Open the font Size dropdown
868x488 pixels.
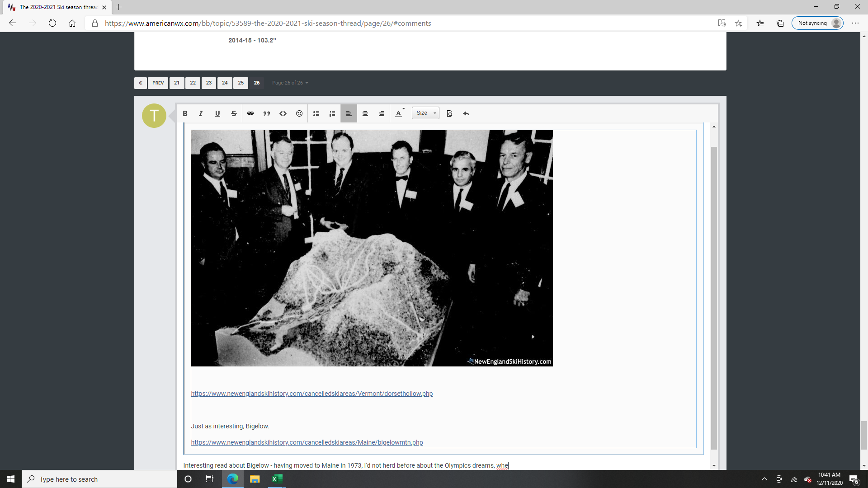click(425, 113)
